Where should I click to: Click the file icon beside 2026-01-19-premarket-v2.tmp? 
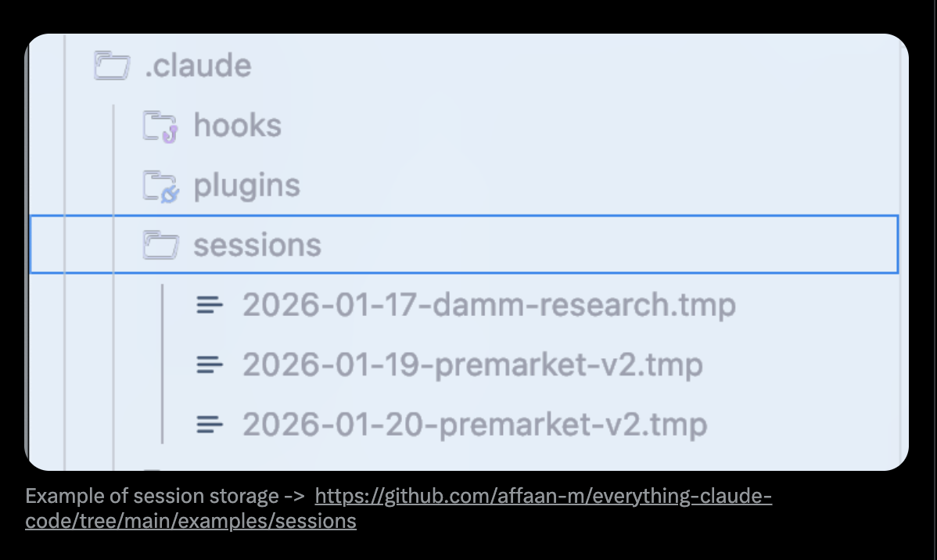pyautogui.click(x=209, y=364)
